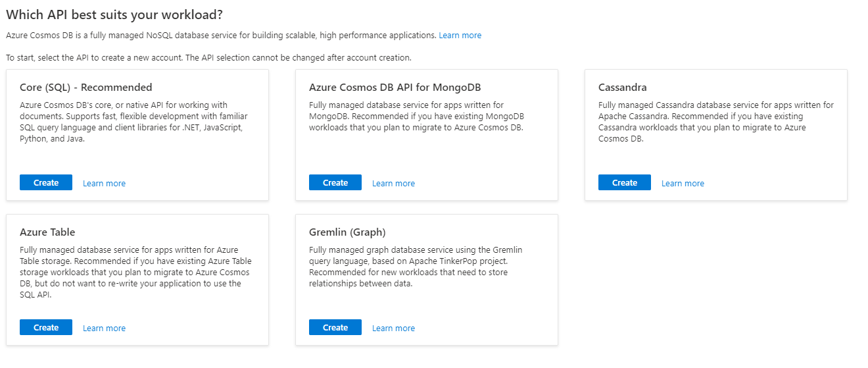Image resolution: width=868 pixels, height=368 pixels.
Task: Click the Azure Table card heading
Action: tap(47, 232)
